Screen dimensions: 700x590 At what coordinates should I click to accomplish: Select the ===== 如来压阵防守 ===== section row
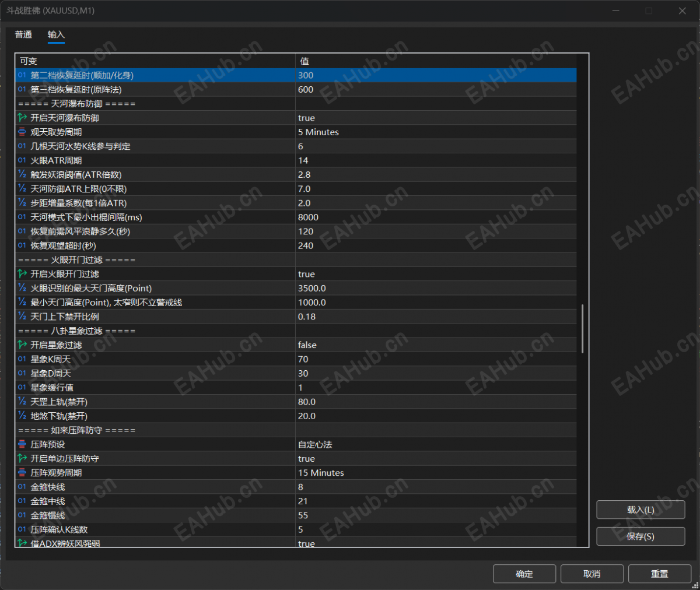[296, 430]
